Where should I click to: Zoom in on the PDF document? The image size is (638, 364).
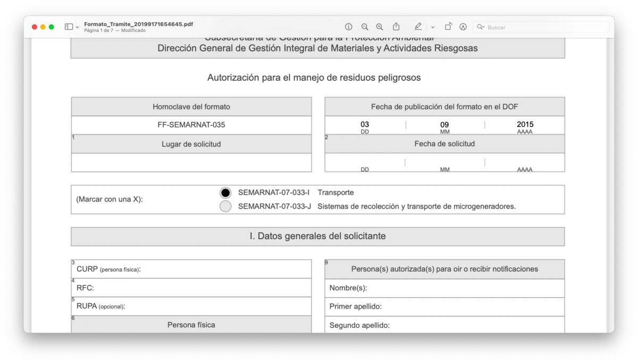point(380,27)
